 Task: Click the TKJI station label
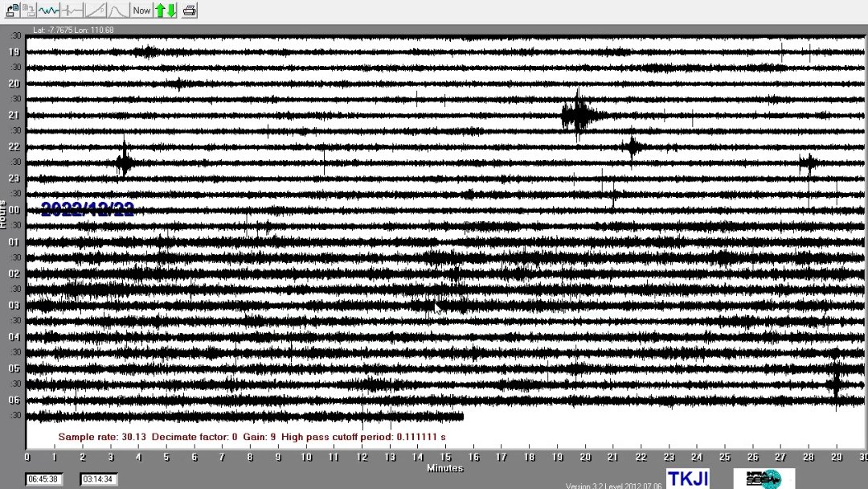688,479
